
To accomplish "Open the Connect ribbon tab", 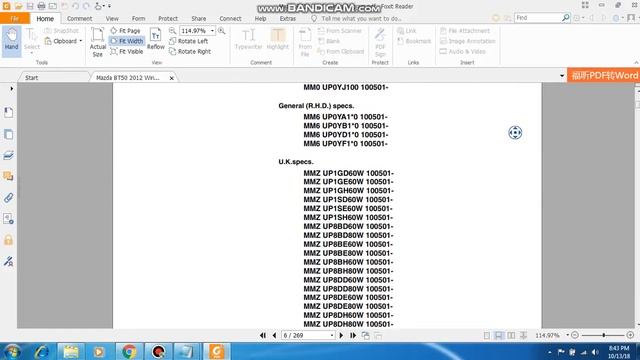I will [230, 18].
